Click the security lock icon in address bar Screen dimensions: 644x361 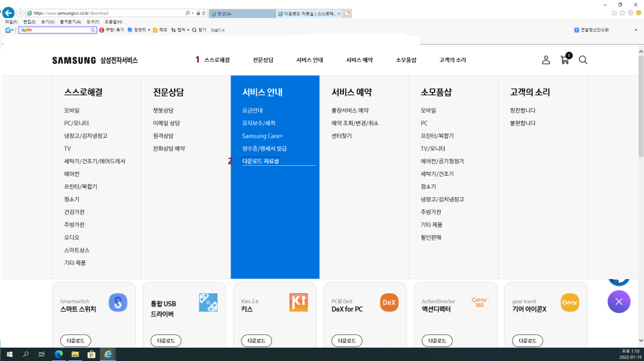198,13
